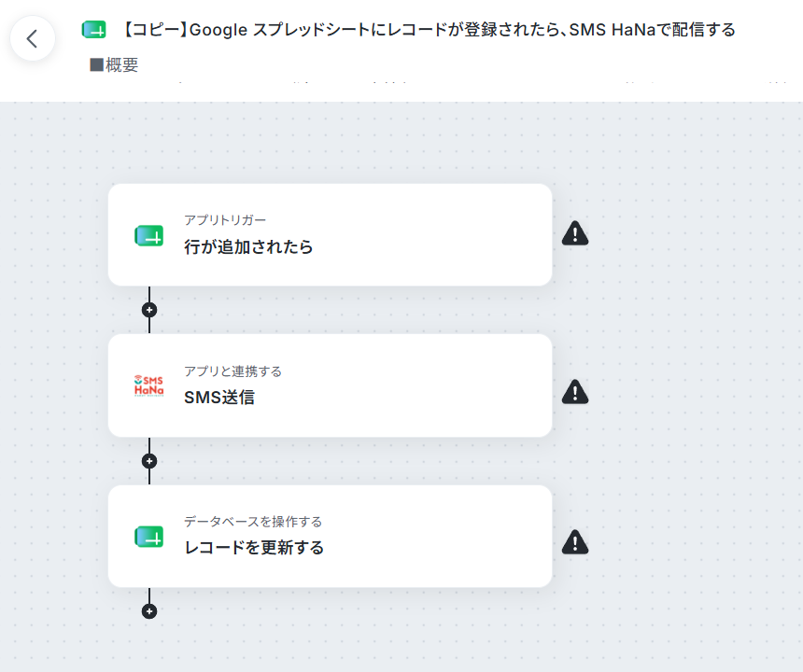Click the アプリトリガー label
This screenshot has width=803, height=672.
pyautogui.click(x=225, y=220)
